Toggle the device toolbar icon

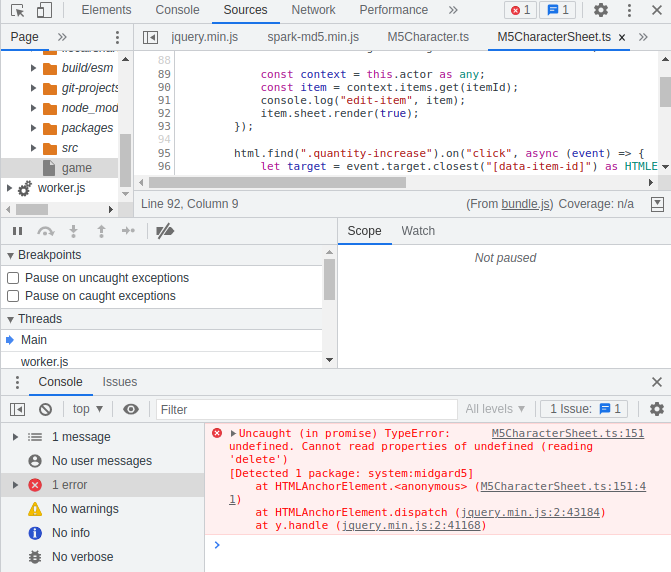pos(44,10)
